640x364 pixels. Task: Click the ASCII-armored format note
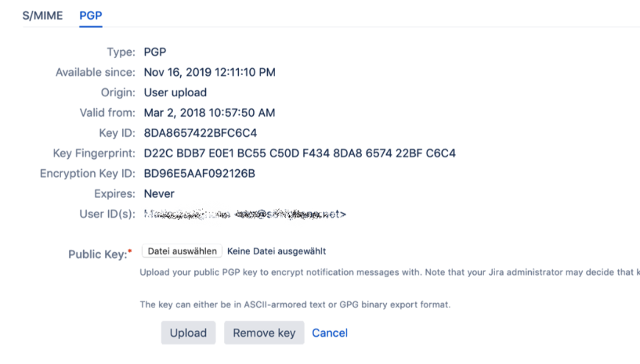click(295, 304)
